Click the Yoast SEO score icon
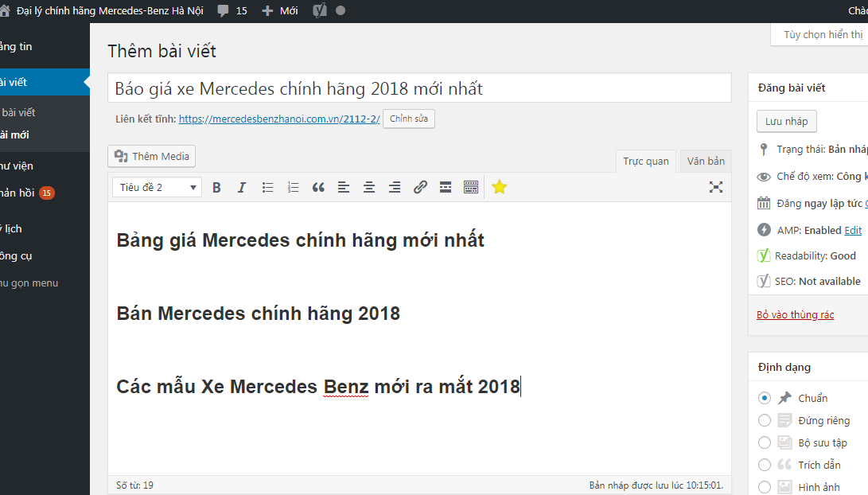This screenshot has width=868, height=495. 764,281
